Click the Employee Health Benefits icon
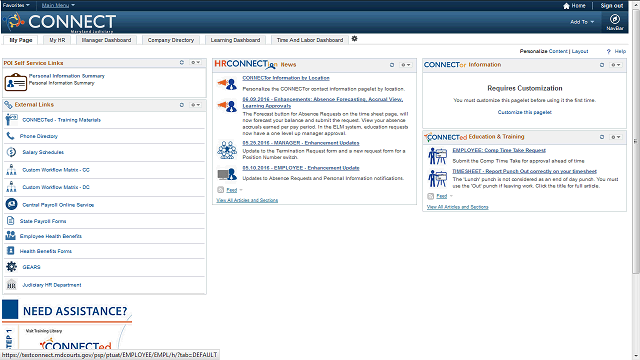Image resolution: width=640 pixels, height=360 pixels. [x=11, y=236]
